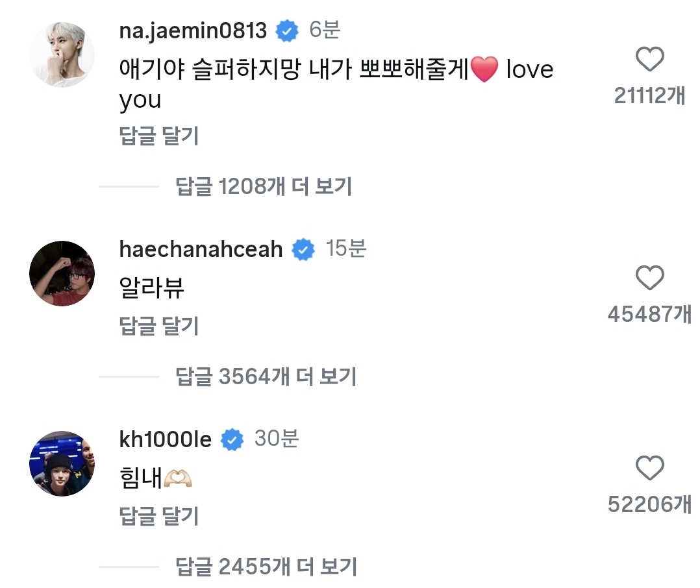Like the comment from na.jaemin0813
This screenshot has width=700, height=588.
pos(649,61)
